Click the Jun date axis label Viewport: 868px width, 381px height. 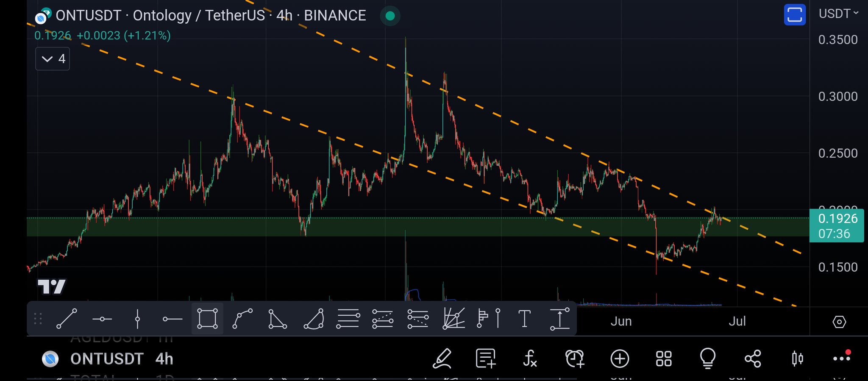[x=621, y=321]
